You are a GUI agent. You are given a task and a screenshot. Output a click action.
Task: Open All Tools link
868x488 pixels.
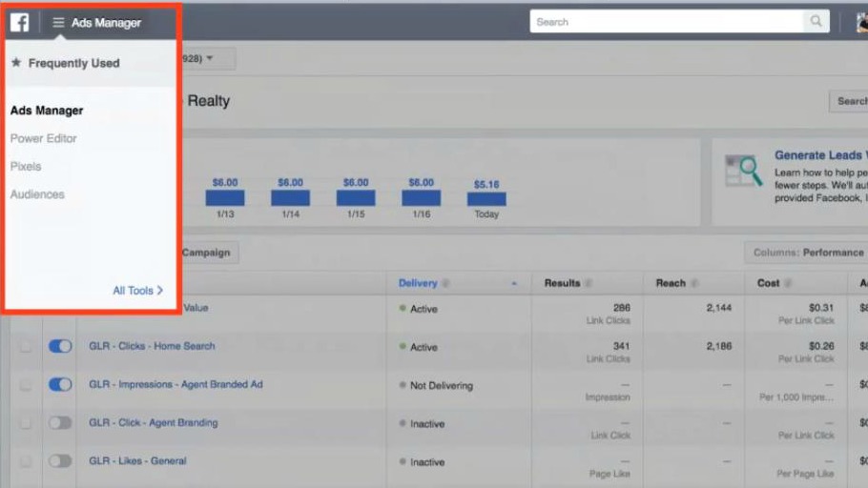[x=133, y=291]
